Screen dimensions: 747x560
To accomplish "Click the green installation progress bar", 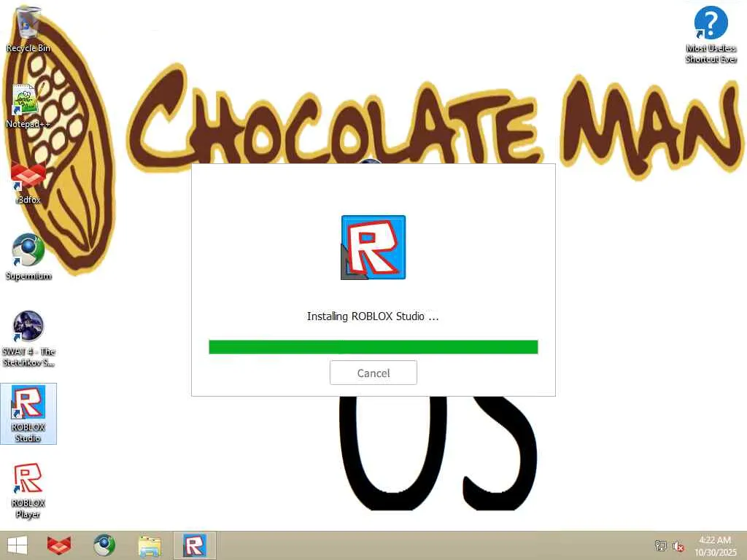I will (373, 347).
